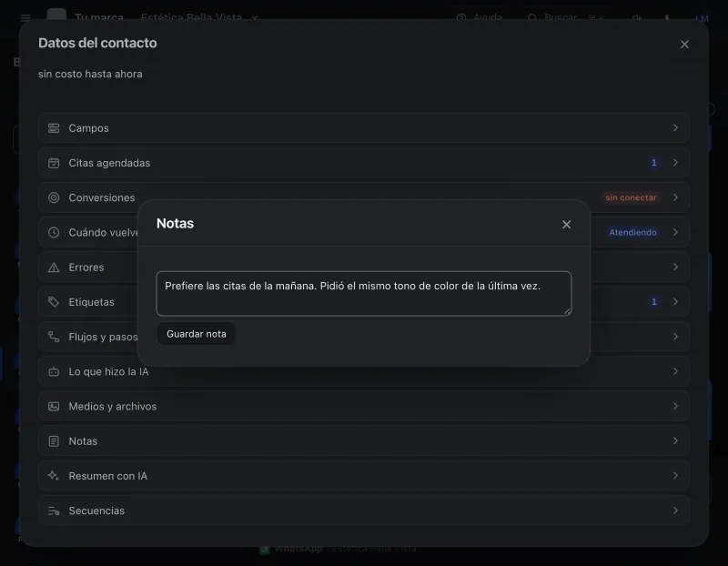
Task: Click the flow icon beside Flujos y pasos
Action: (54, 337)
